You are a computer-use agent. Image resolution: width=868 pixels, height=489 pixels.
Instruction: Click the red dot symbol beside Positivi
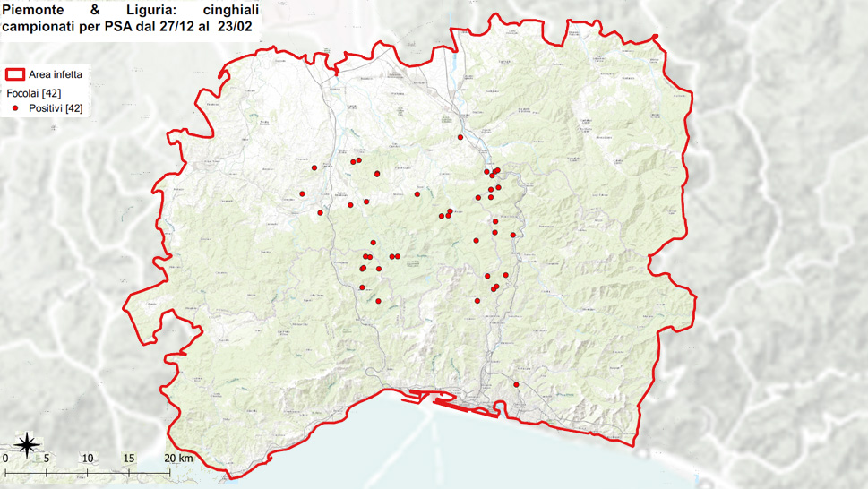[15, 108]
